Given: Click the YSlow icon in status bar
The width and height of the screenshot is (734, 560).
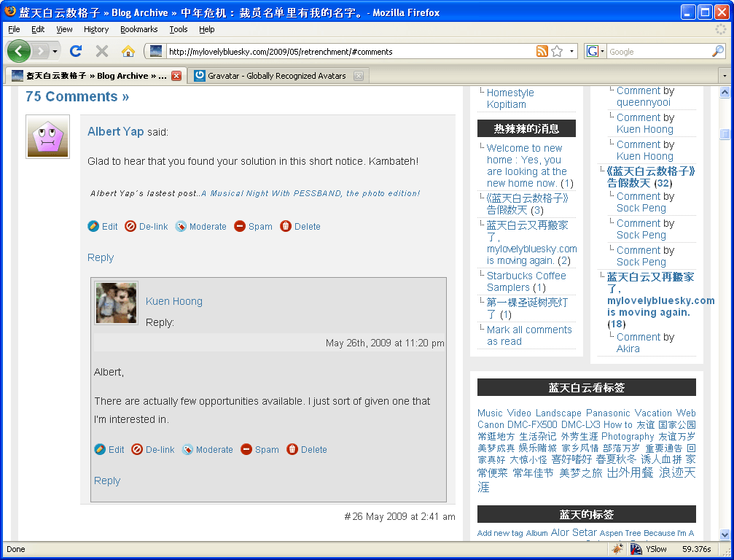Looking at the screenshot, I should pos(636,549).
